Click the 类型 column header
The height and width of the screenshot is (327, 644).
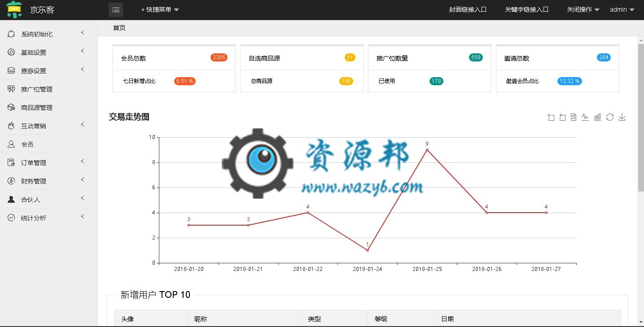click(314, 319)
